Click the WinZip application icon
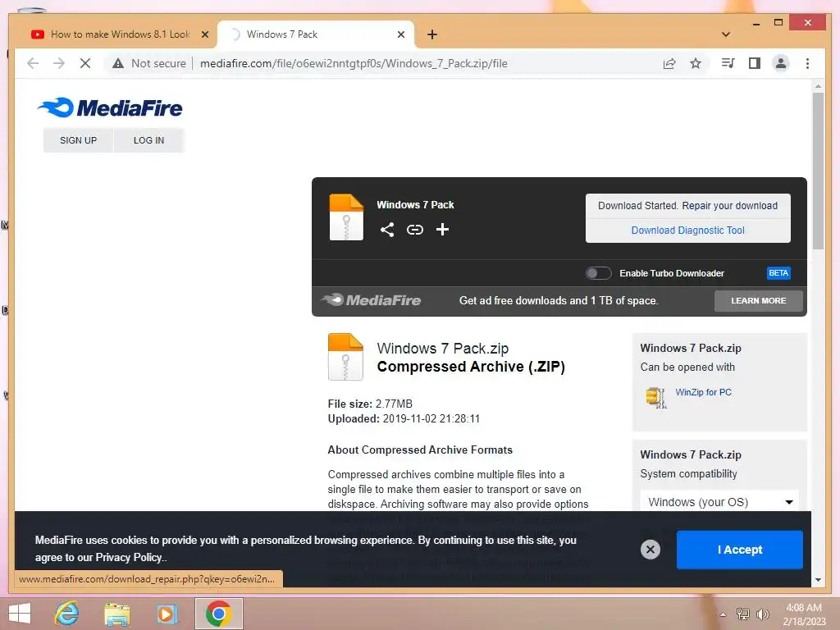 [656, 398]
